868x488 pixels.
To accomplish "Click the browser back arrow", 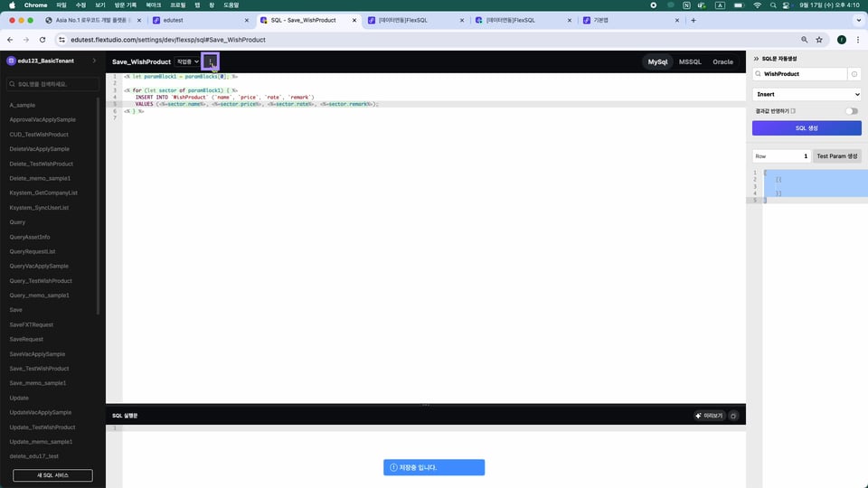I will click(x=10, y=40).
